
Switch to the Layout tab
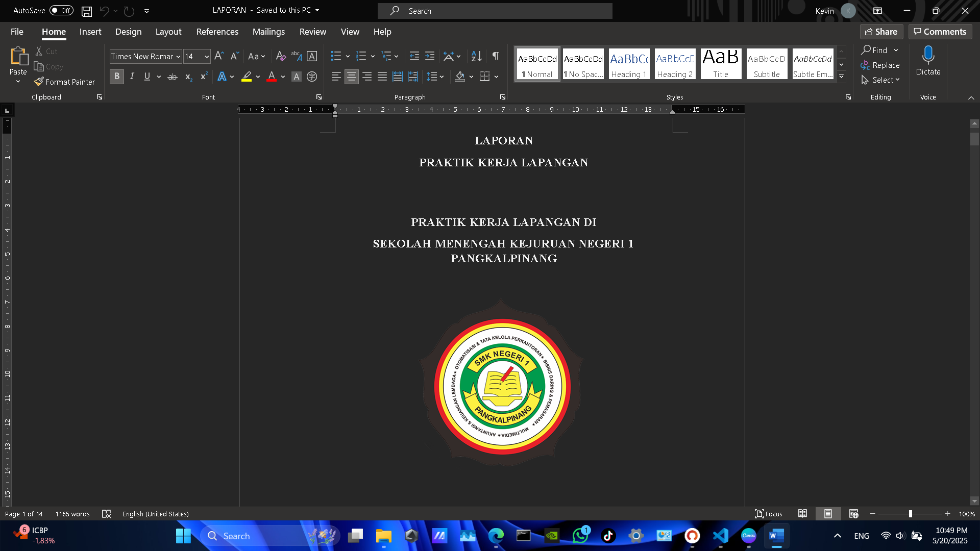pyautogui.click(x=168, y=32)
